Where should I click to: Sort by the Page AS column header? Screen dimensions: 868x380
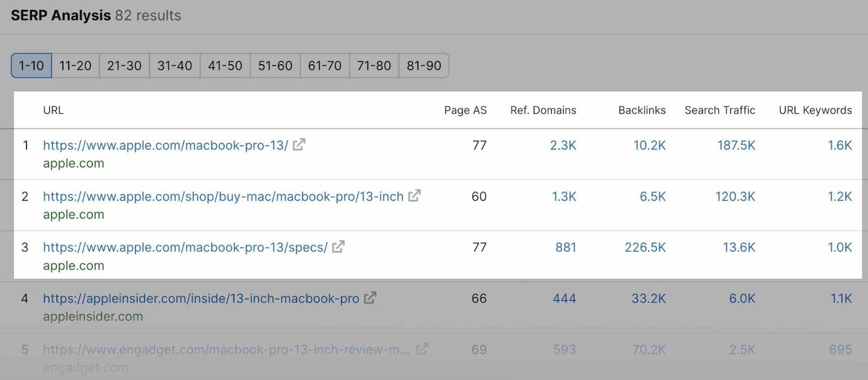[465, 110]
